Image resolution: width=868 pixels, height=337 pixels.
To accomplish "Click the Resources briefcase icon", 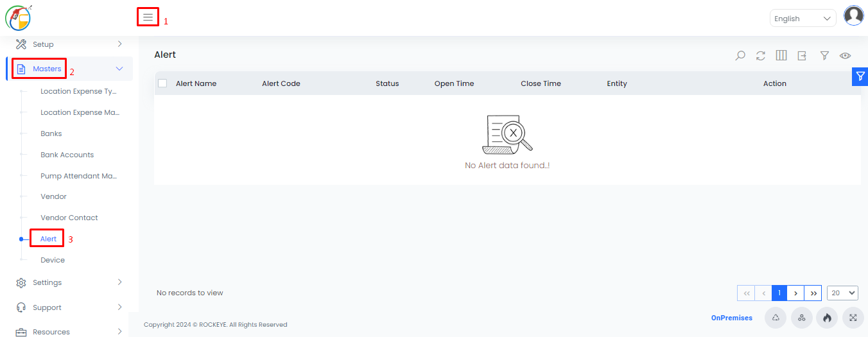I will click(x=21, y=332).
